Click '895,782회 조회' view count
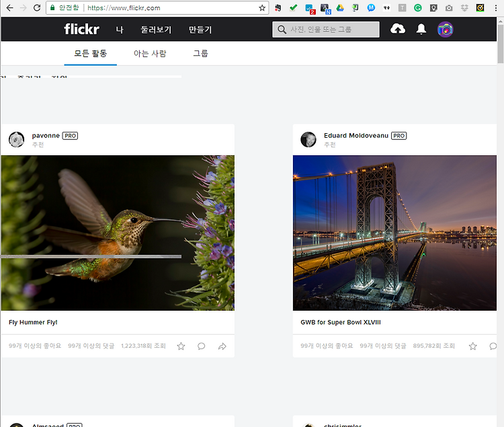Viewport: 504px width, 427px height. pos(433,346)
